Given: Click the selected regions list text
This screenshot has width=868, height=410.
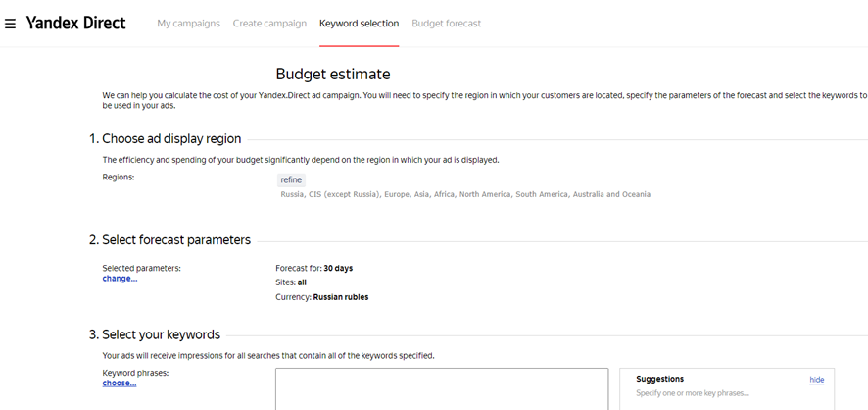Looking at the screenshot, I should tap(464, 194).
